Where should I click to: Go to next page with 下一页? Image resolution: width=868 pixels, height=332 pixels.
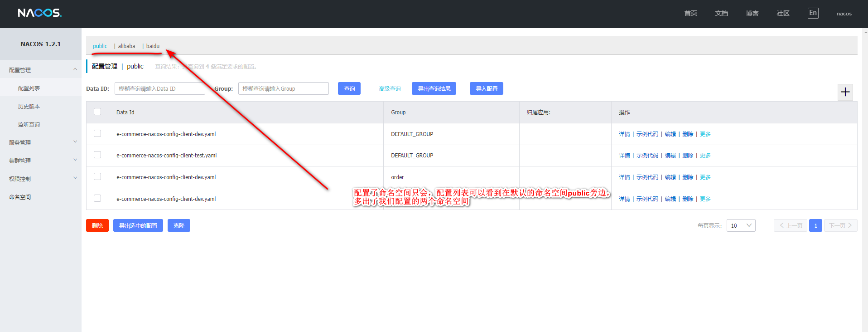click(x=841, y=225)
